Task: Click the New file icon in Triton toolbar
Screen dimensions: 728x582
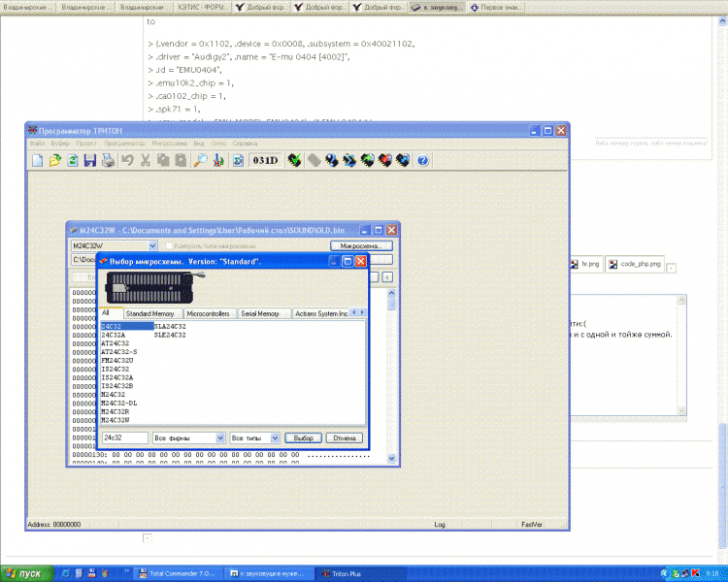Action: [38, 161]
